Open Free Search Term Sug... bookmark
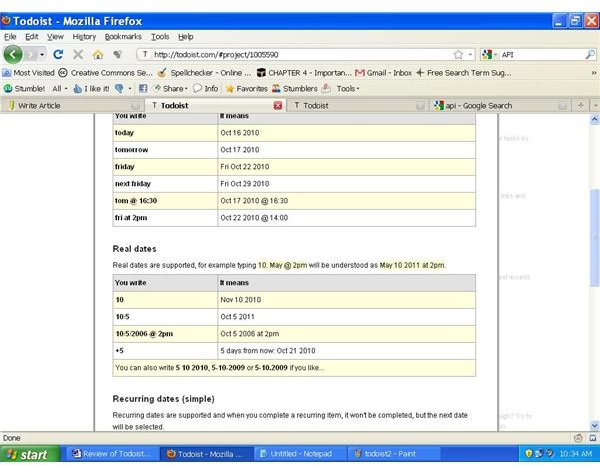The image size is (600, 466). click(x=463, y=73)
